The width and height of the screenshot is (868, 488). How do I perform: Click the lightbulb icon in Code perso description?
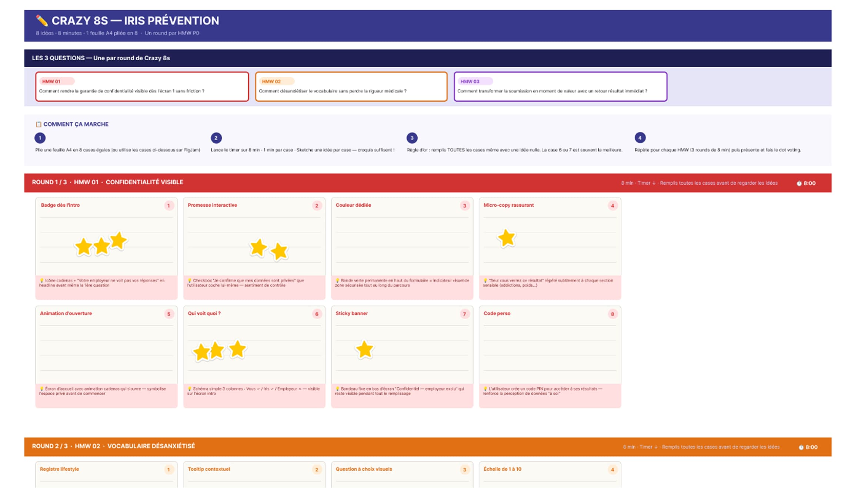485,389
